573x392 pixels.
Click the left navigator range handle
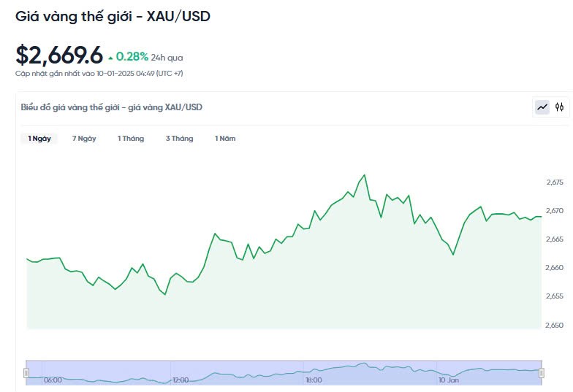(x=26, y=373)
